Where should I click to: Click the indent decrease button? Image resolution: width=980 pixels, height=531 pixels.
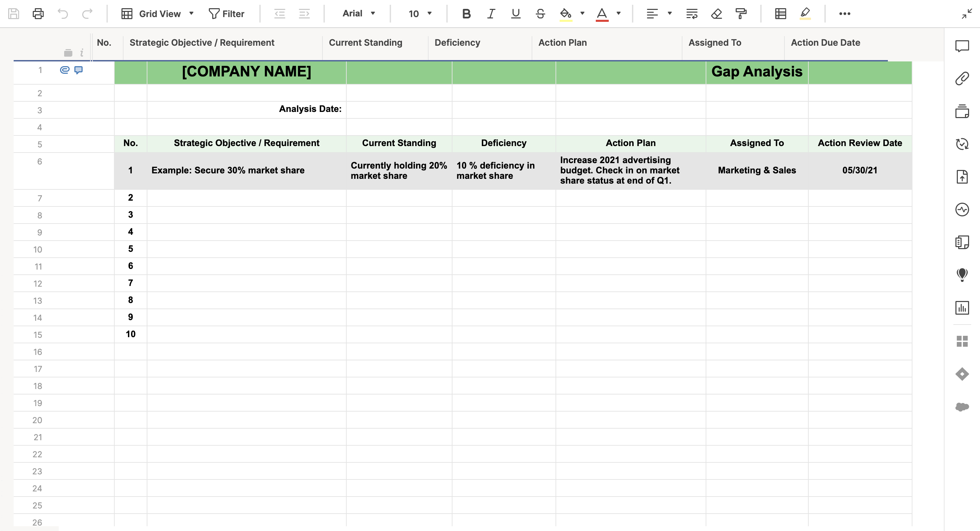[x=279, y=13]
